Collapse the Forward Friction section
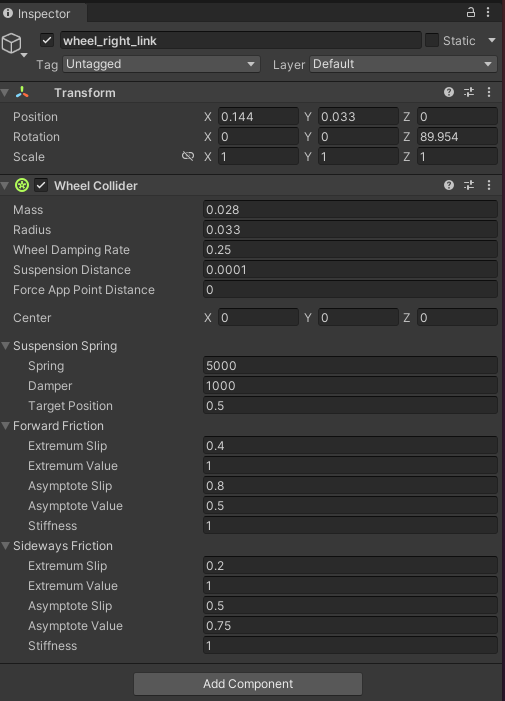 click(x=5, y=426)
